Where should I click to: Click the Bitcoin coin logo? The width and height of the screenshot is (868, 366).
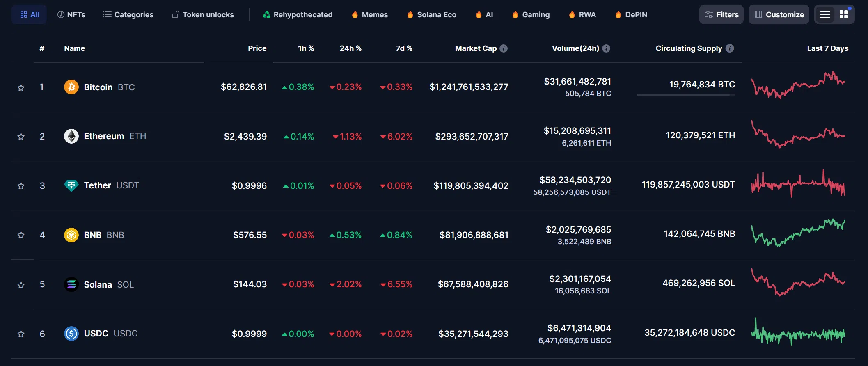pos(71,87)
